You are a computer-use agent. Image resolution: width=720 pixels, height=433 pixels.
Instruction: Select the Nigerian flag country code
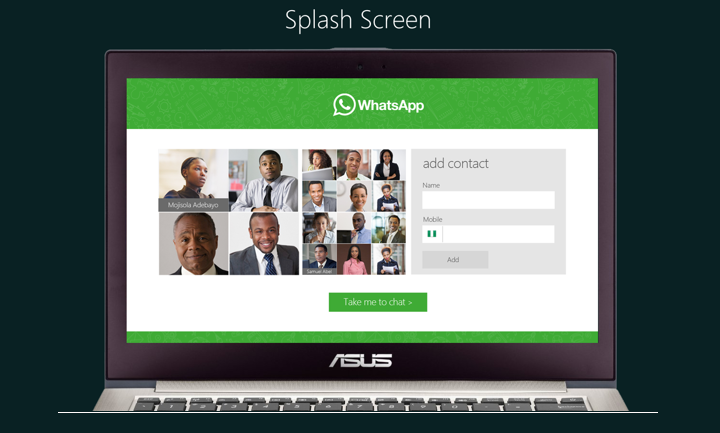pyautogui.click(x=432, y=234)
